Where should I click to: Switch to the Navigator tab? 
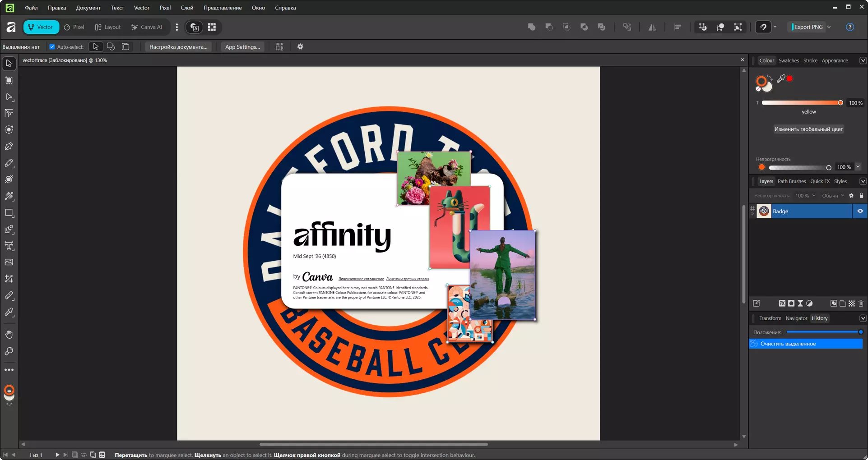tap(796, 318)
